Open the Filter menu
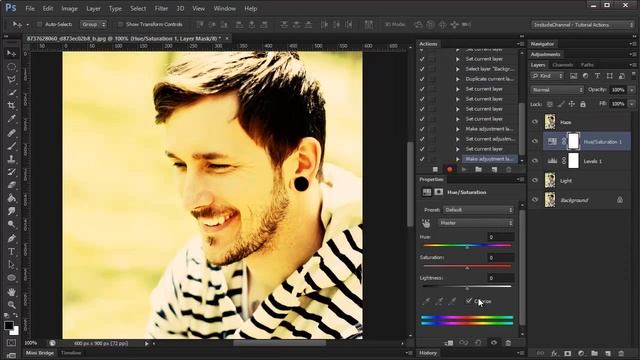Viewport: 640px width, 360px height. (x=161, y=8)
